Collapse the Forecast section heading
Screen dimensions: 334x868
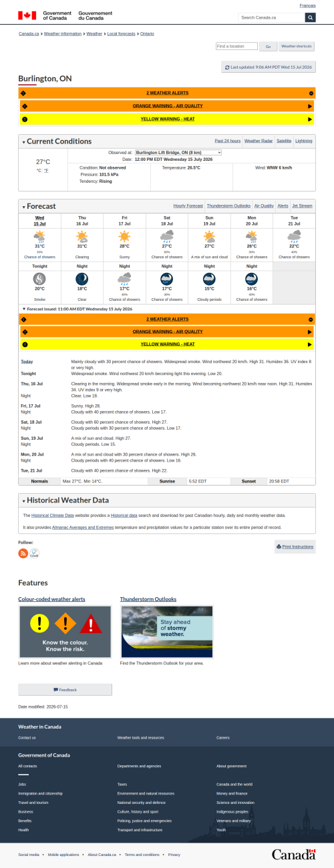pyautogui.click(x=39, y=206)
